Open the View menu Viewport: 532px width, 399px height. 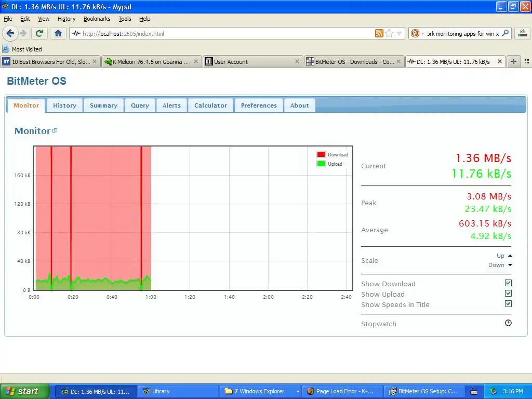point(44,19)
